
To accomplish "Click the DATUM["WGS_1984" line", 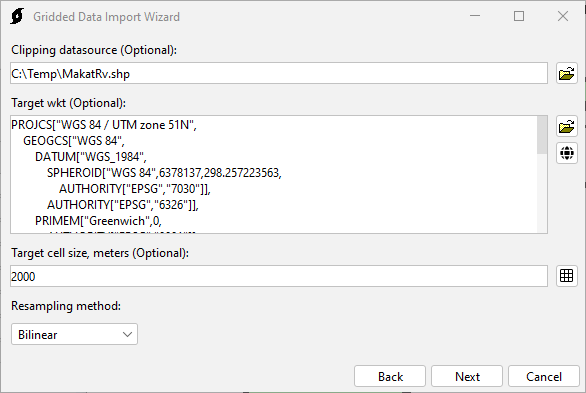I will coord(91,157).
